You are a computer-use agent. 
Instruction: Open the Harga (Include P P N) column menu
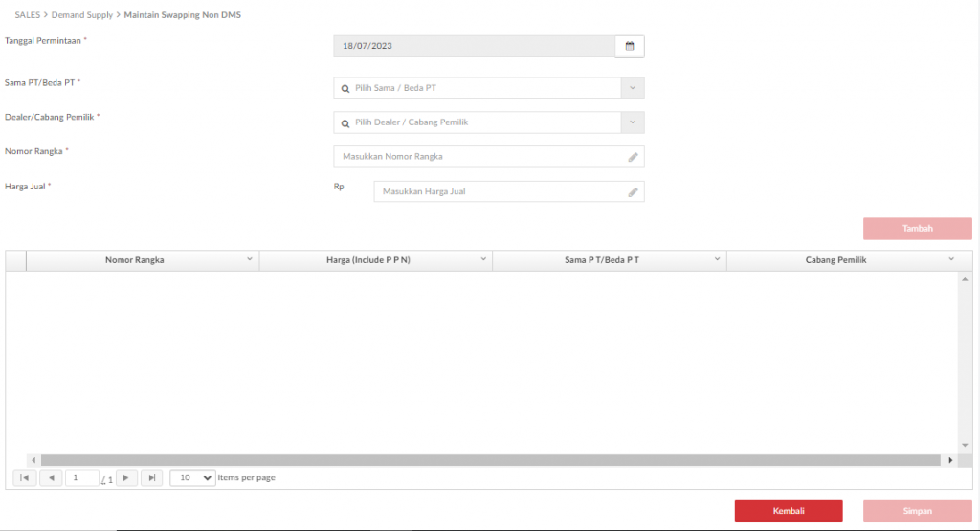coord(483,259)
